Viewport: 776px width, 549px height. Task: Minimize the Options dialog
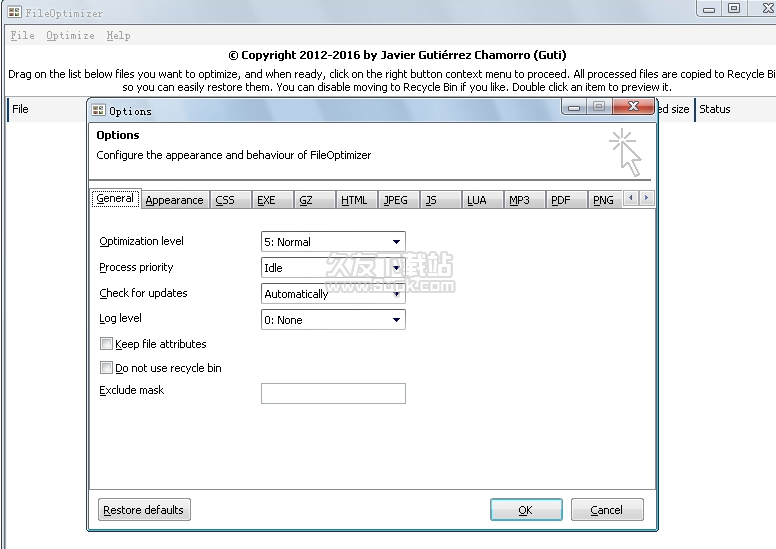click(x=574, y=107)
